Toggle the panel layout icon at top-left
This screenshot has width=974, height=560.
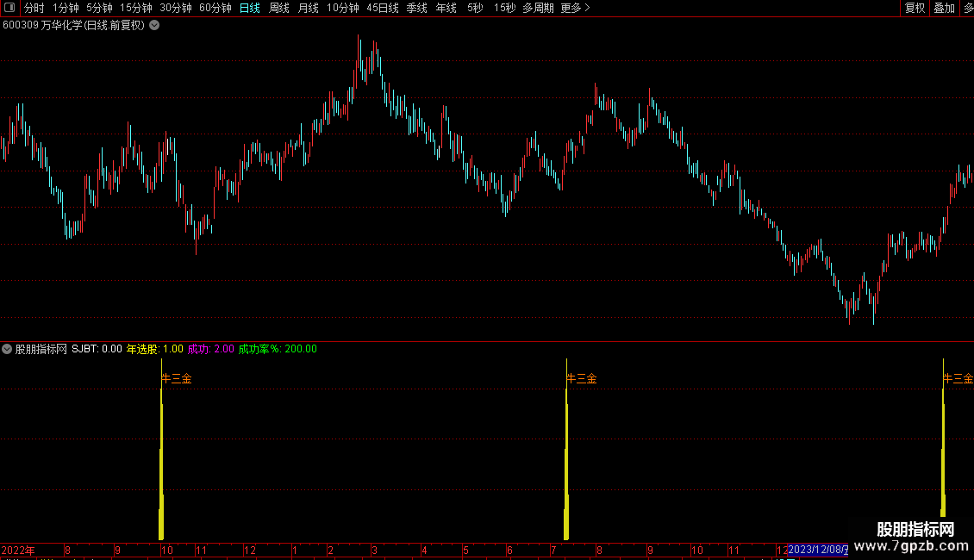pyautogui.click(x=9, y=8)
